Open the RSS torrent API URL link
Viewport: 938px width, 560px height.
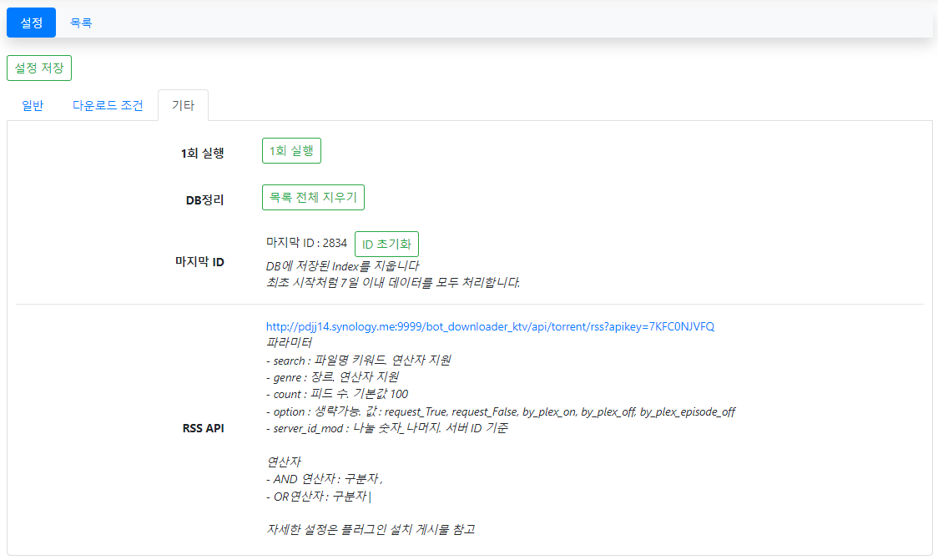[490, 326]
